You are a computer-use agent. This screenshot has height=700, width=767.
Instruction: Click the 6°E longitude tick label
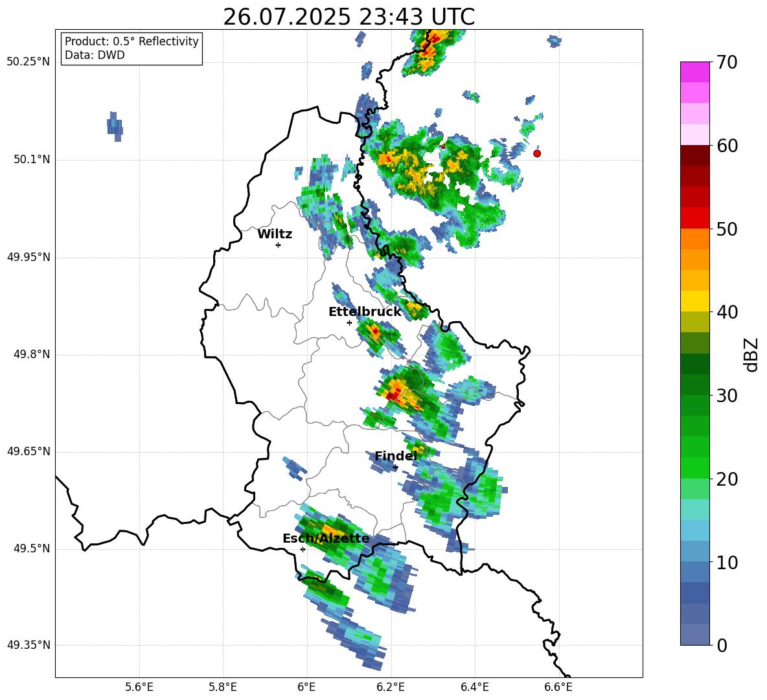point(306,688)
